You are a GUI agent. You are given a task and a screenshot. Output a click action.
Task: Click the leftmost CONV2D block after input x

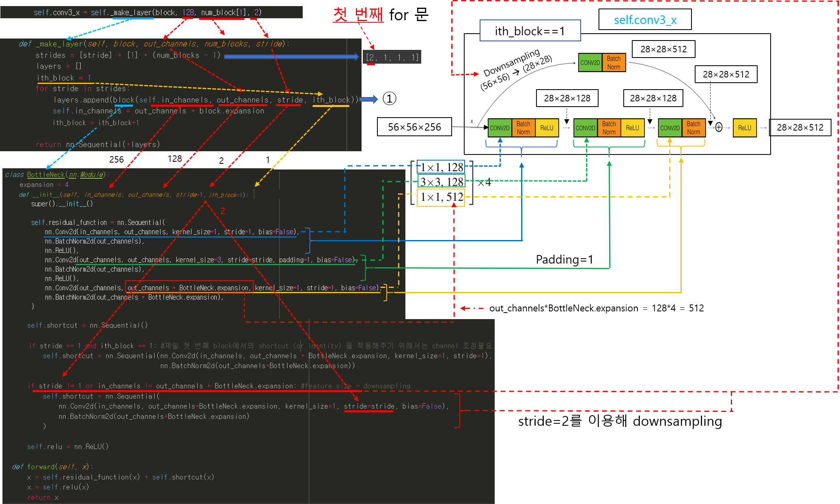pyautogui.click(x=500, y=128)
